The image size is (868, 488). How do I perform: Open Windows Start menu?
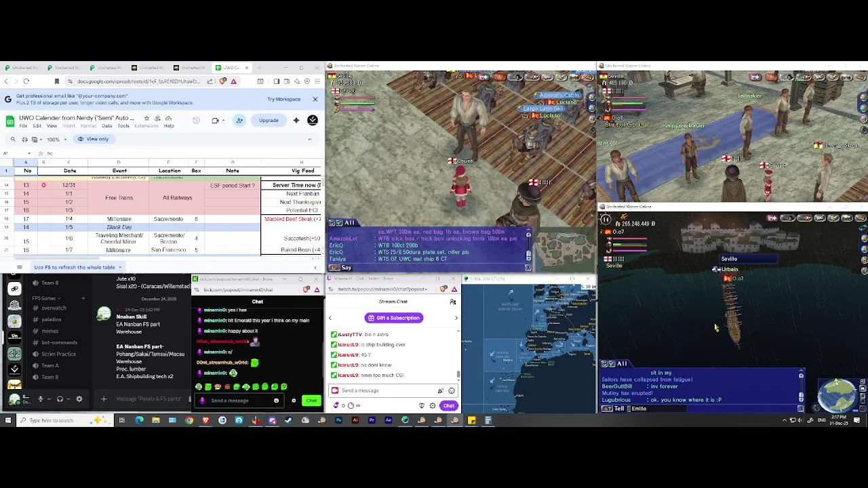coord(8,420)
